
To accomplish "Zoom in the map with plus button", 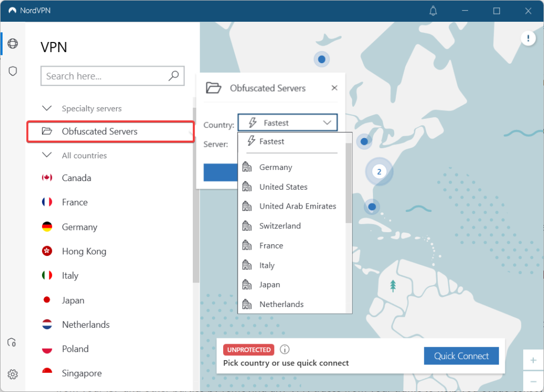I will click(x=533, y=360).
